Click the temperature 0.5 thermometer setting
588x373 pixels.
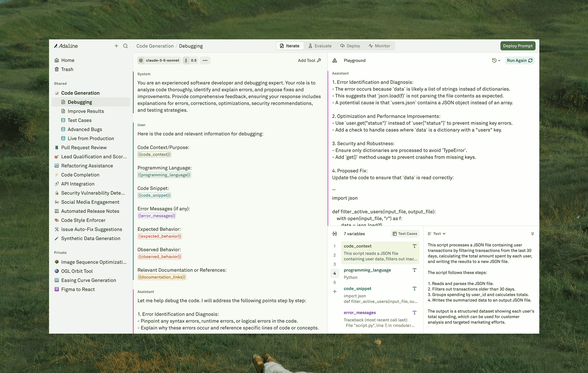(x=190, y=60)
